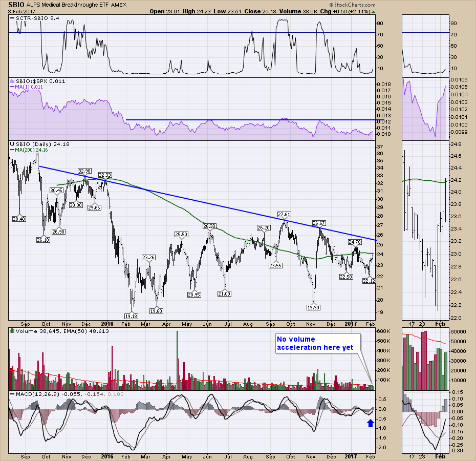Image resolution: width=476 pixels, height=461 pixels.
Task: Click the Volume 38,645, EMA(50) 48,613 legend
Action: (62, 331)
